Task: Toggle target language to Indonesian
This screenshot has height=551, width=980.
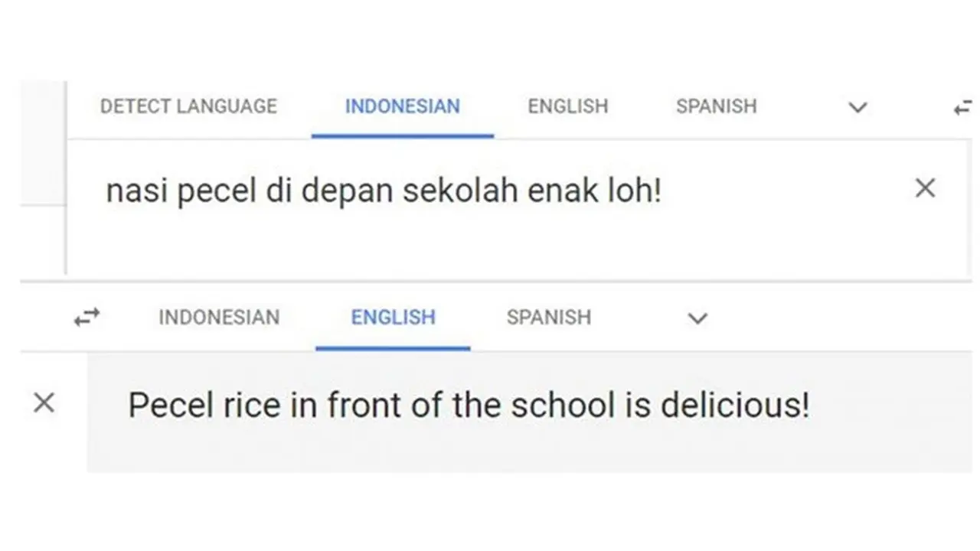Action: point(219,318)
